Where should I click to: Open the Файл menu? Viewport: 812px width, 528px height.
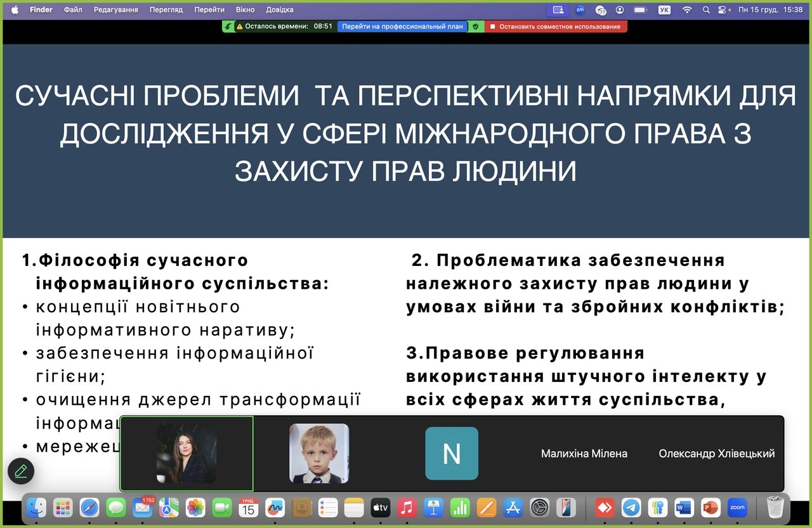tap(73, 10)
